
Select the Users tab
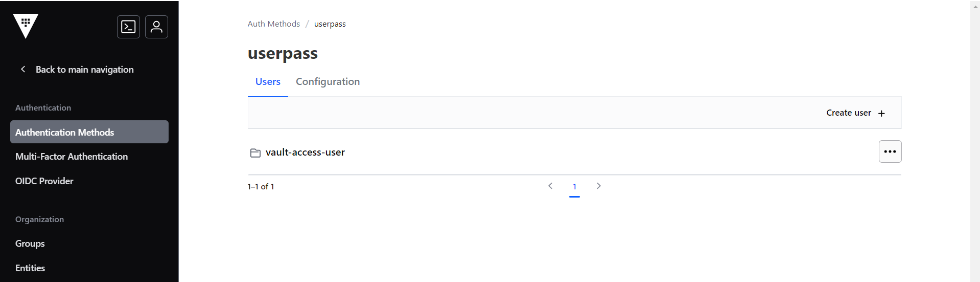pyautogui.click(x=268, y=82)
